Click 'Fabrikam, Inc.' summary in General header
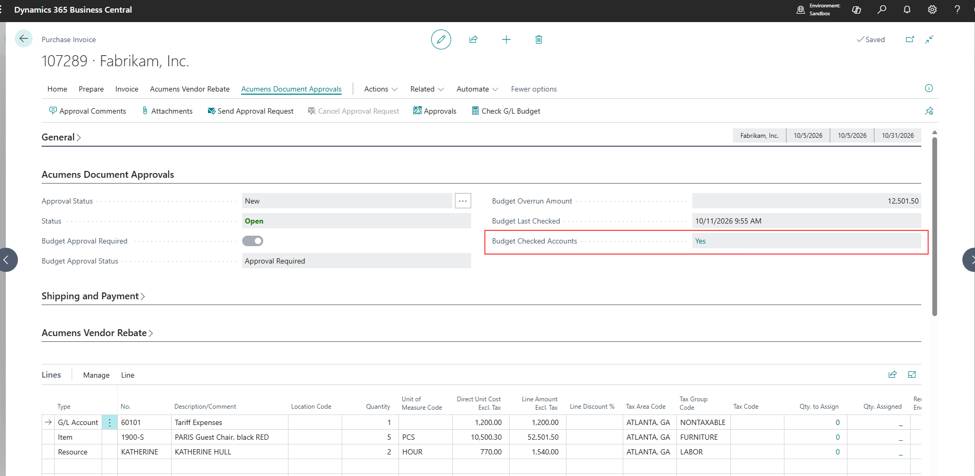This screenshot has width=975, height=476. coord(759,135)
